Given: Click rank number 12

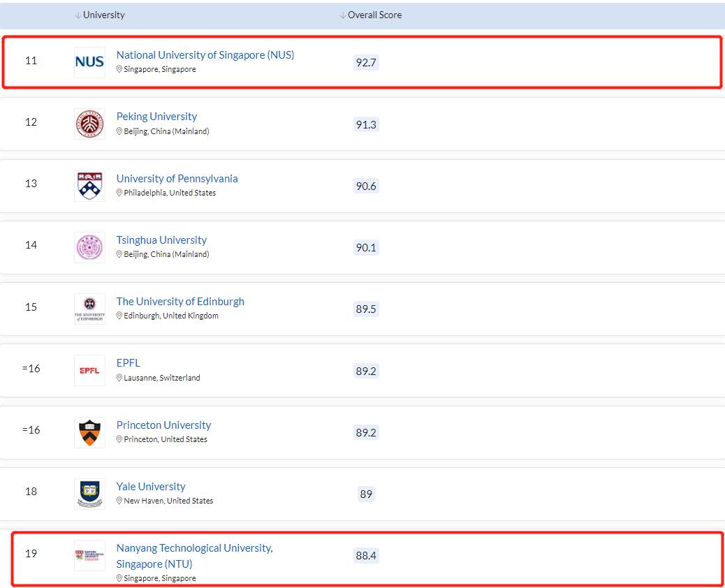Looking at the screenshot, I should 31,122.
